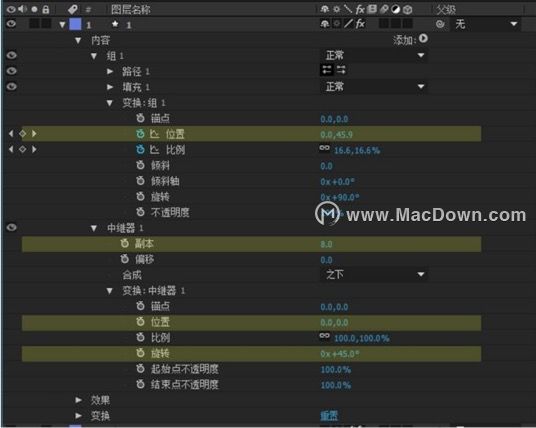
Task: Collapse 中继器 1 section
Action: point(94,228)
